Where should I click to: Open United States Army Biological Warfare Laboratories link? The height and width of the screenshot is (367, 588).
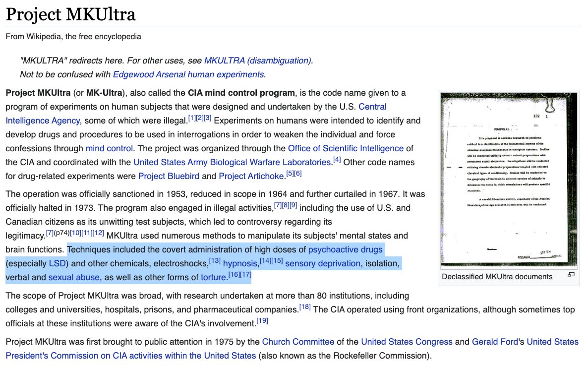232,162
